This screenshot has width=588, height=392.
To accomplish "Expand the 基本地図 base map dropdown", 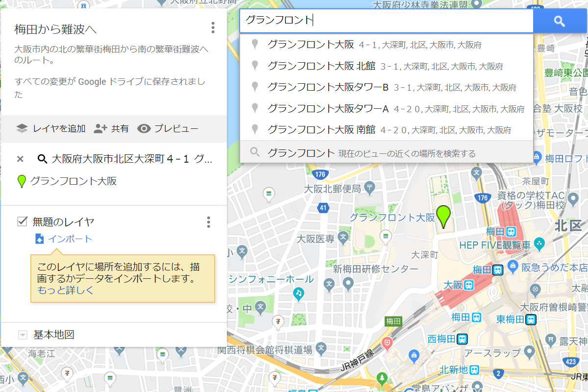I will click(23, 335).
